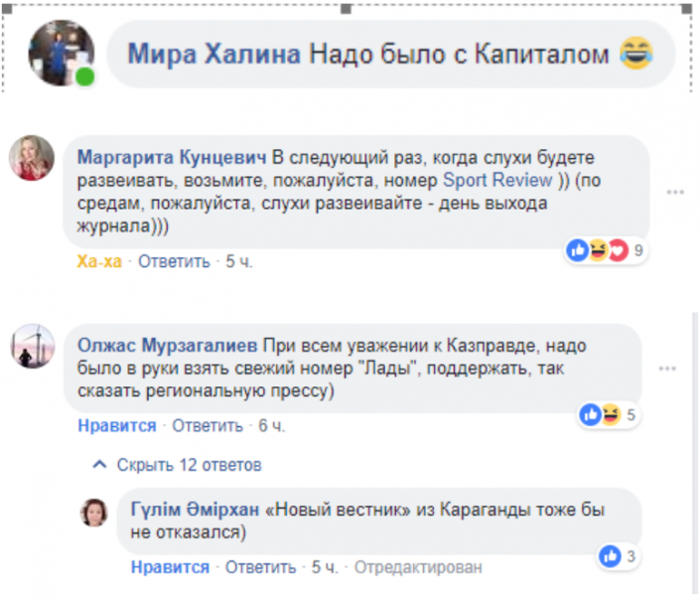Click Мира Халина's profile avatar
The height and width of the screenshot is (605, 700).
(x=62, y=53)
